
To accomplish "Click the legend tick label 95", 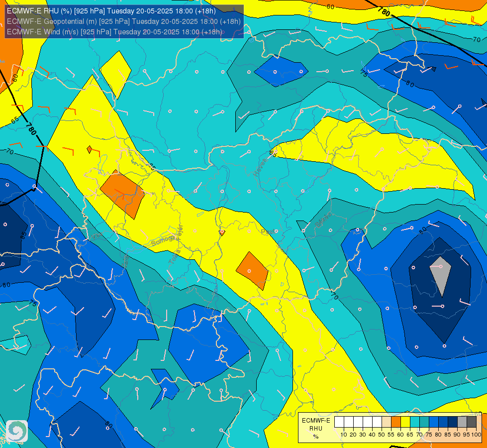I will click(x=467, y=435).
